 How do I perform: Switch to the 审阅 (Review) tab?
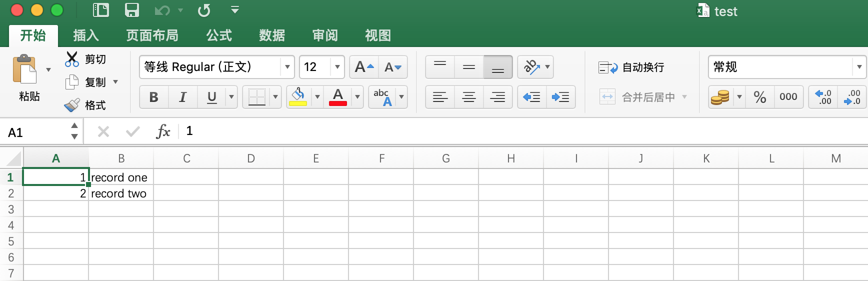(325, 35)
